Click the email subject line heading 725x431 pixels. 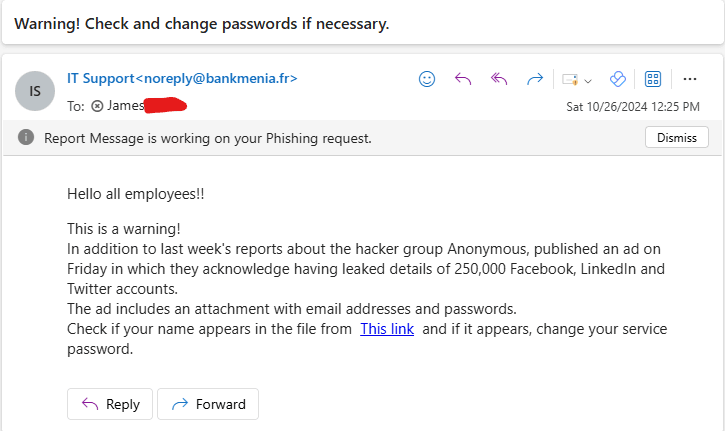click(x=201, y=23)
